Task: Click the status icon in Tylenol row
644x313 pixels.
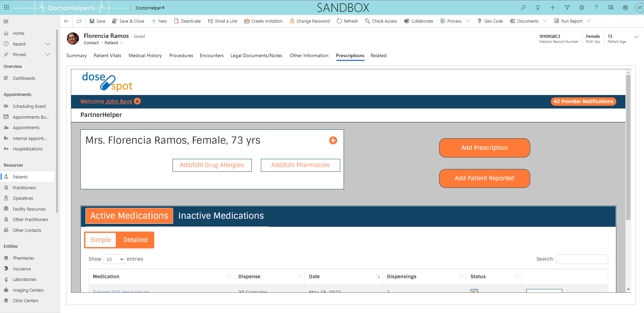Action: (474, 291)
